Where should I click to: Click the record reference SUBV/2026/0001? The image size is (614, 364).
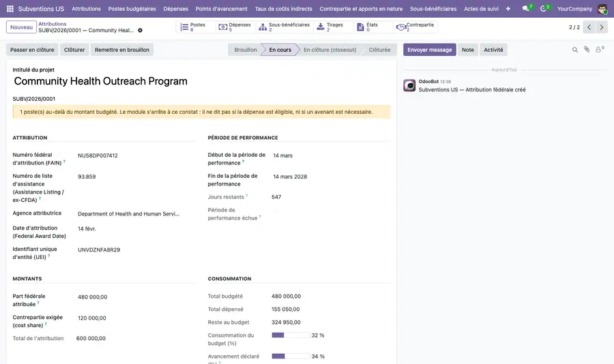(x=33, y=99)
